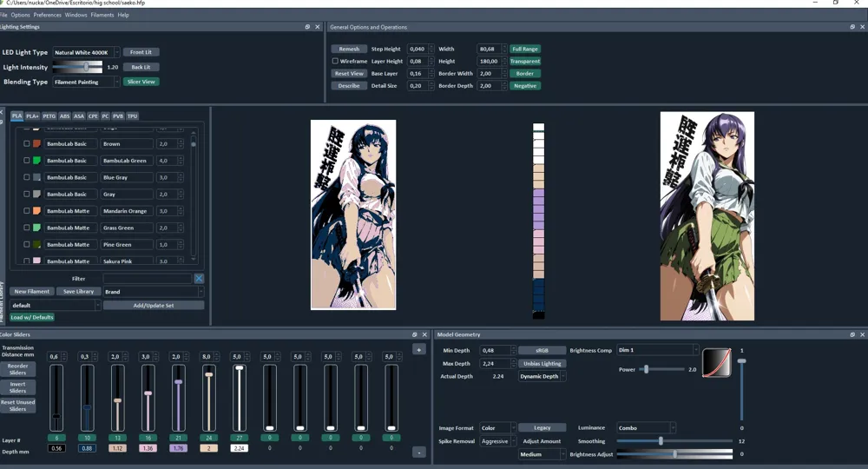Check the Mandarin Orange filament checkbox
868x469 pixels.
(x=26, y=210)
